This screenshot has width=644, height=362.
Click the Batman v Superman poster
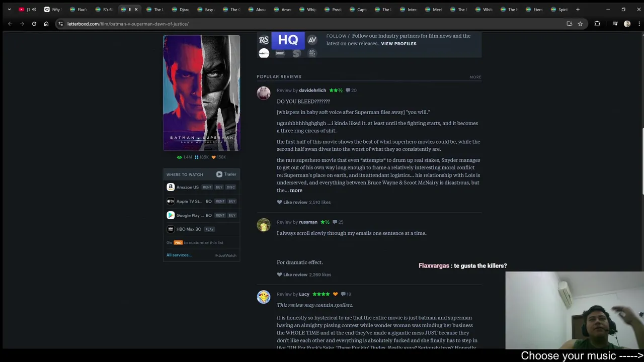coord(201,93)
